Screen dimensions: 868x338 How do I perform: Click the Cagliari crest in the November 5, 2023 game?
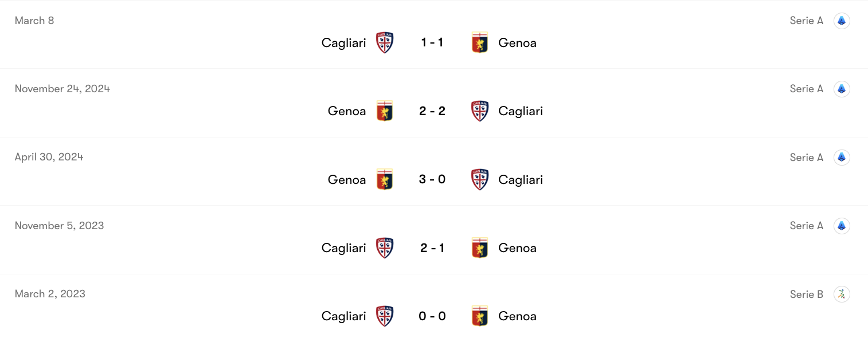385,247
